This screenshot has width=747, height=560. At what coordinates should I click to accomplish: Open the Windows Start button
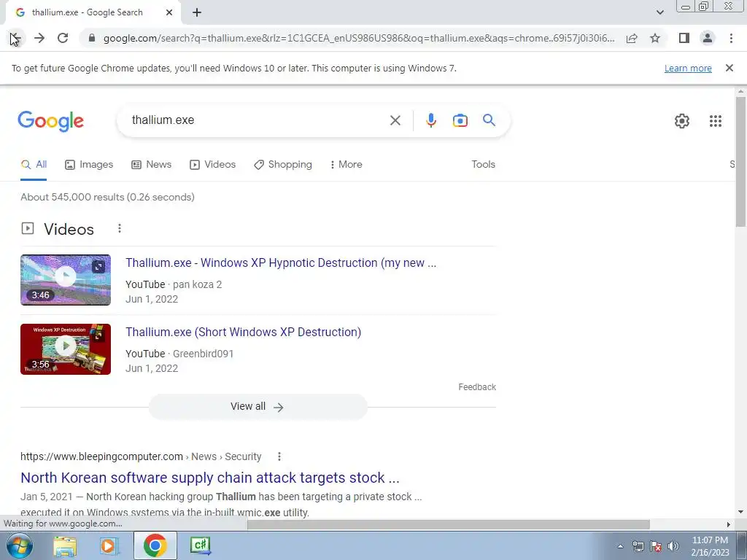tap(20, 545)
